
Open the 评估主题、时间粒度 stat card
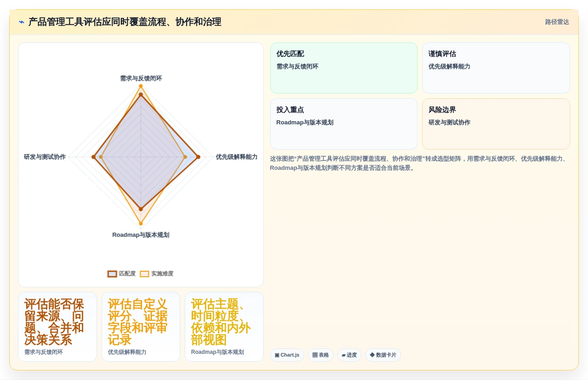pos(224,327)
